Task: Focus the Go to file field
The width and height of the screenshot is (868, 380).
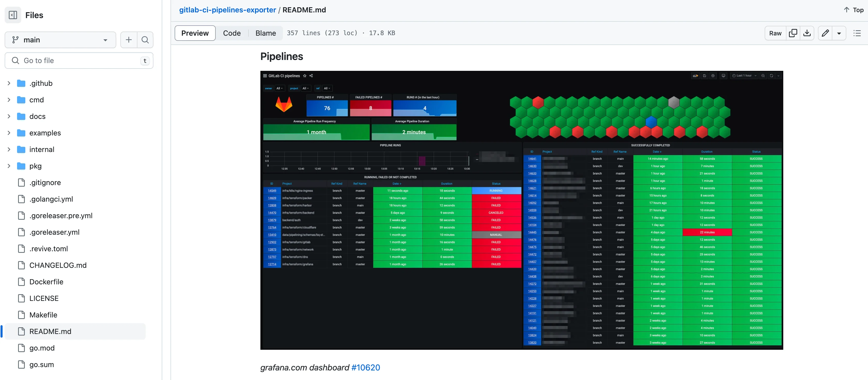Action: coord(79,61)
